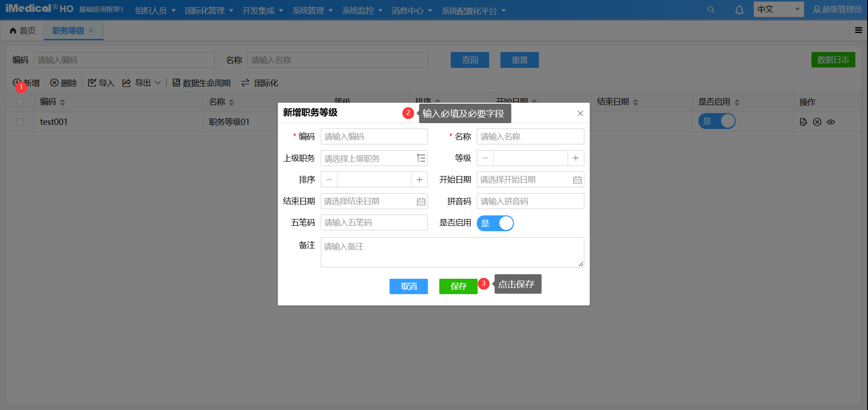Click the iMedical HO logo
The height and width of the screenshot is (410, 868).
tap(39, 9)
